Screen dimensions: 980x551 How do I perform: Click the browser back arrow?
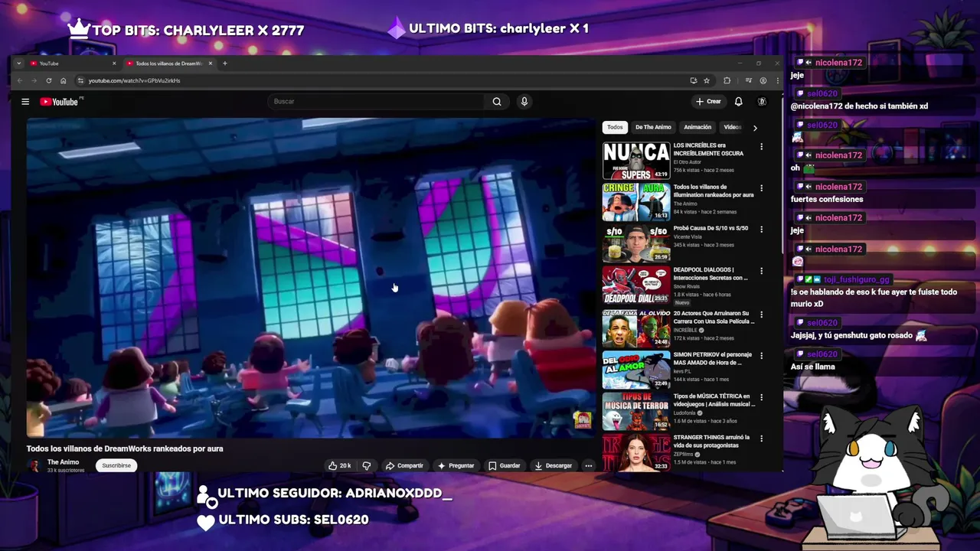point(20,80)
